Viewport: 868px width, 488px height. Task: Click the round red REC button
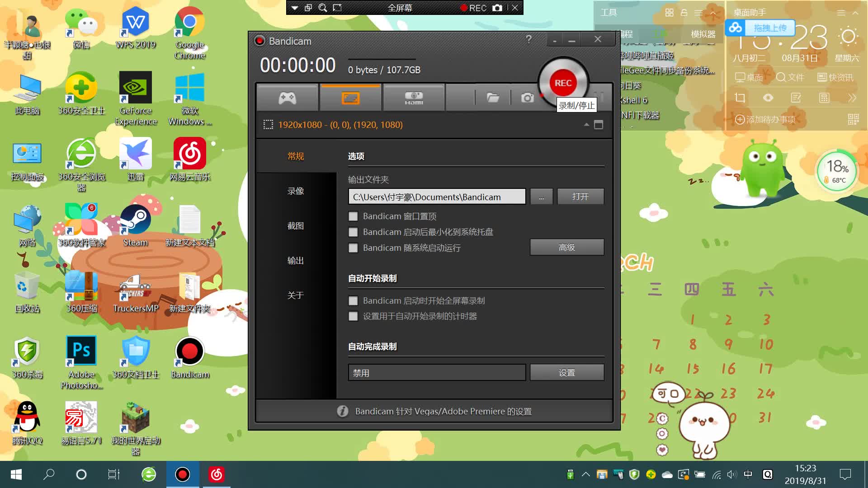[563, 83]
